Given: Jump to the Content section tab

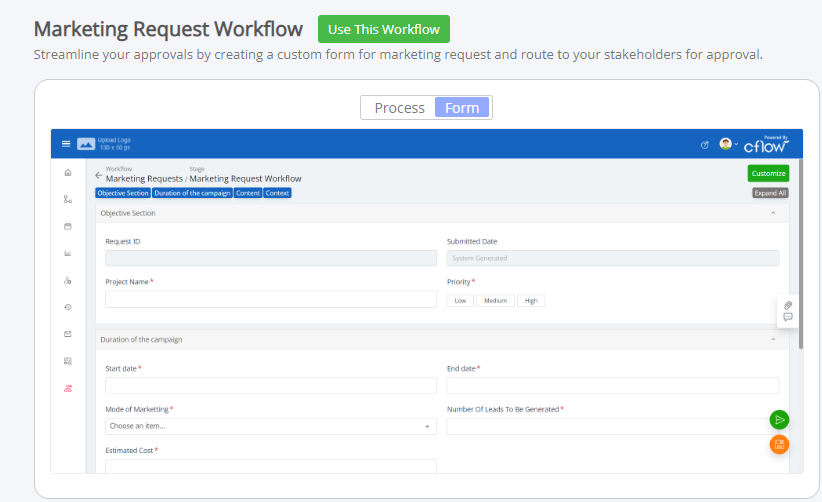Looking at the screenshot, I should tap(248, 193).
